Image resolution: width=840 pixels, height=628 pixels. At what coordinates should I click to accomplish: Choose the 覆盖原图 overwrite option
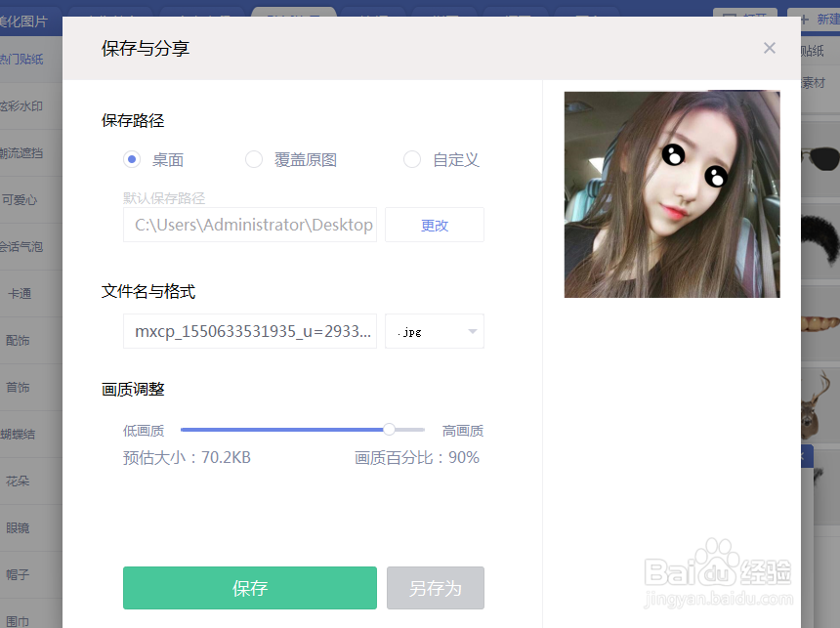[x=254, y=159]
